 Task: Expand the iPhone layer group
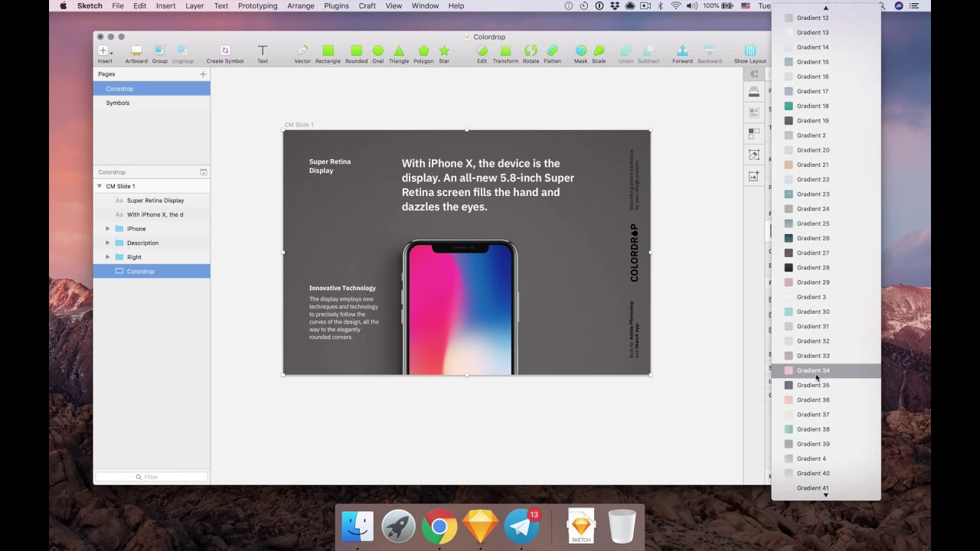[x=108, y=229]
